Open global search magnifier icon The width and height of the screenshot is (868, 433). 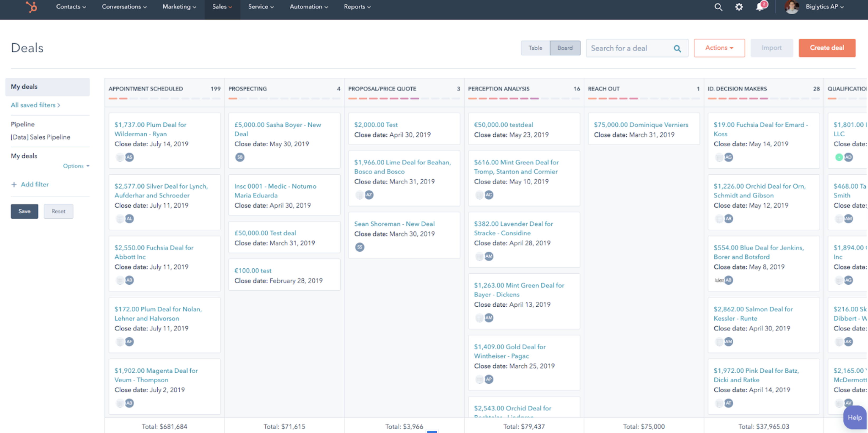point(718,7)
